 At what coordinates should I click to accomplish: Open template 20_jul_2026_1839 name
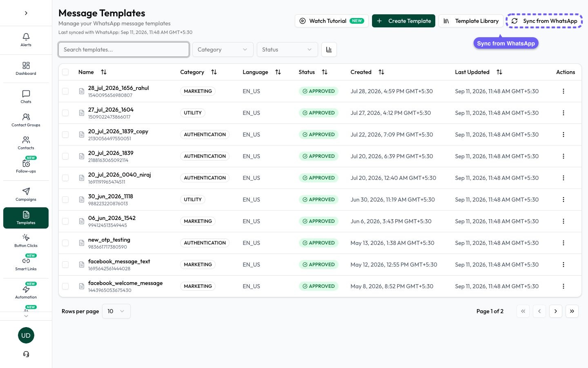[x=111, y=153]
